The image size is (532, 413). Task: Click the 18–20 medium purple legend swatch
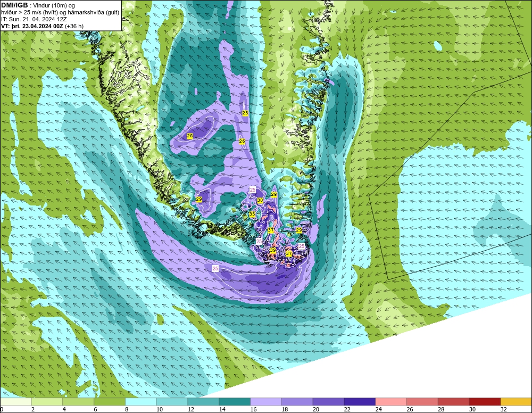tap(297, 402)
